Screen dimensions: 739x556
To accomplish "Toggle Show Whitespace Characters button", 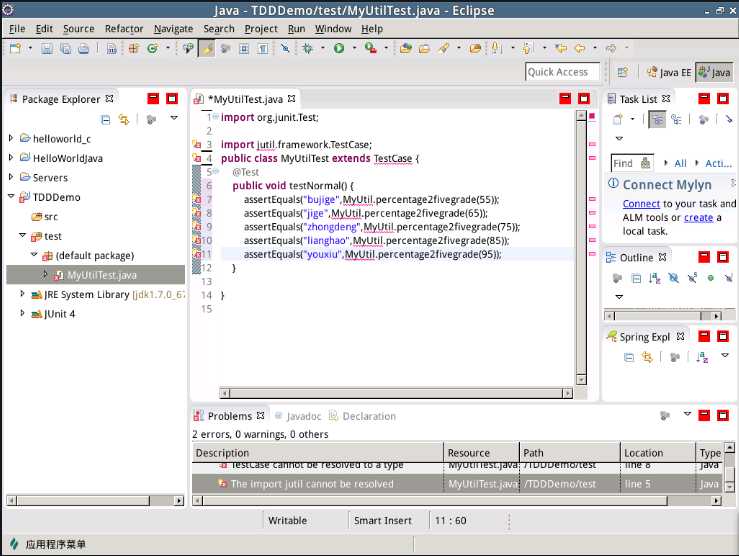I will [x=263, y=48].
